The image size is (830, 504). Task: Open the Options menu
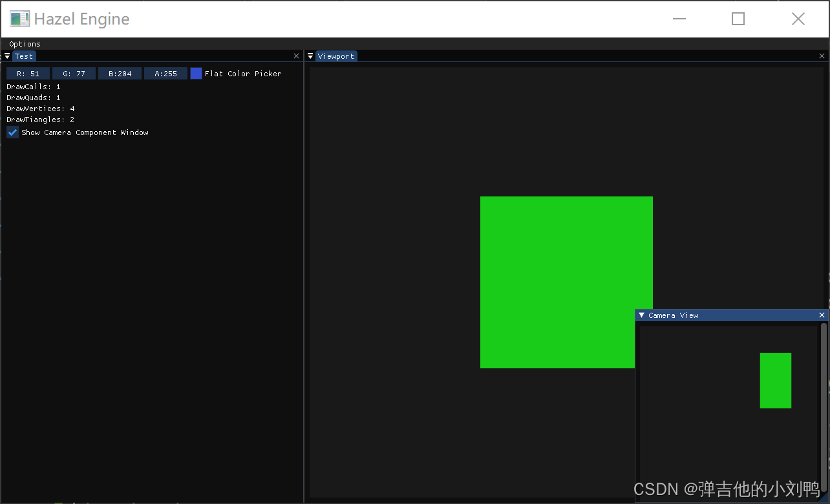click(x=25, y=44)
